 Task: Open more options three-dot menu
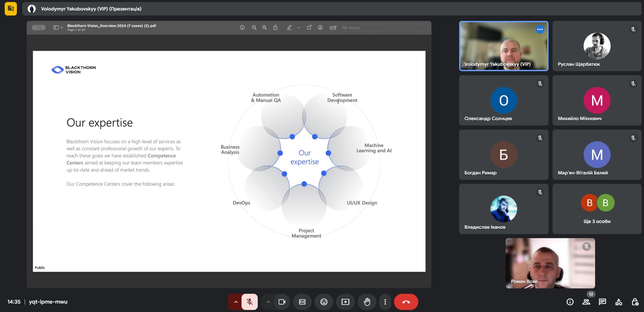(x=385, y=302)
